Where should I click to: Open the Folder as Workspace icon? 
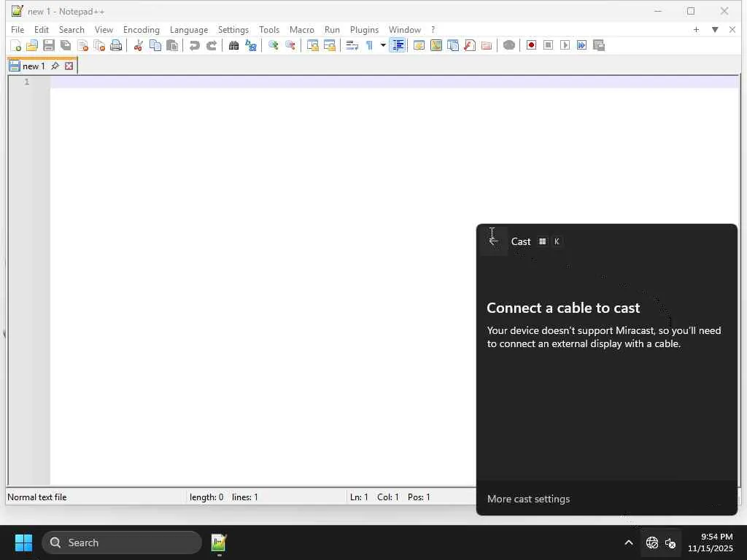point(487,45)
